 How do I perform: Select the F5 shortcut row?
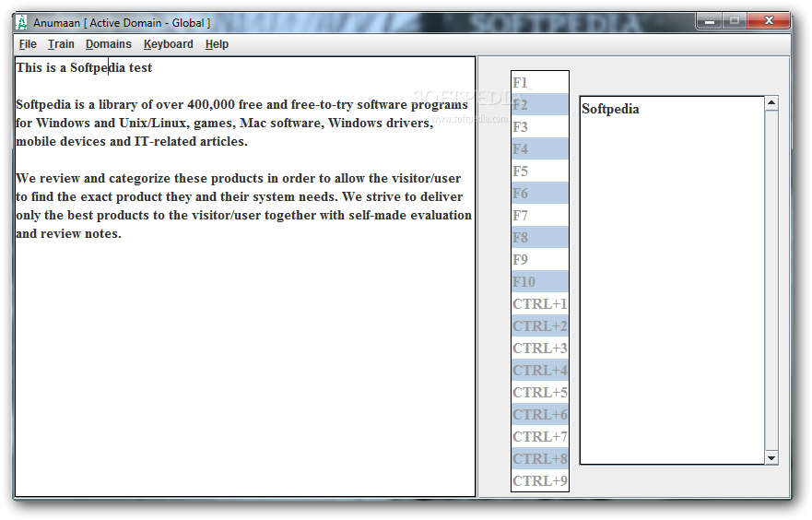click(x=539, y=171)
